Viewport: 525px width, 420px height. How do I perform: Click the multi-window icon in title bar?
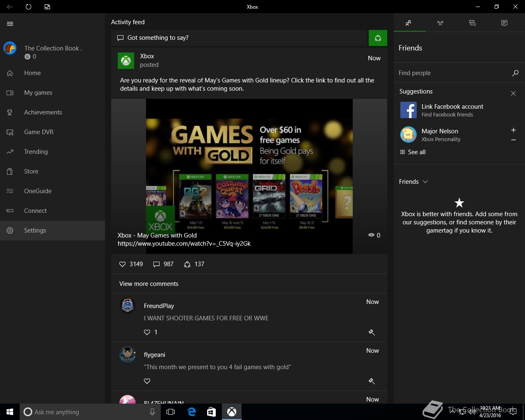47,7
